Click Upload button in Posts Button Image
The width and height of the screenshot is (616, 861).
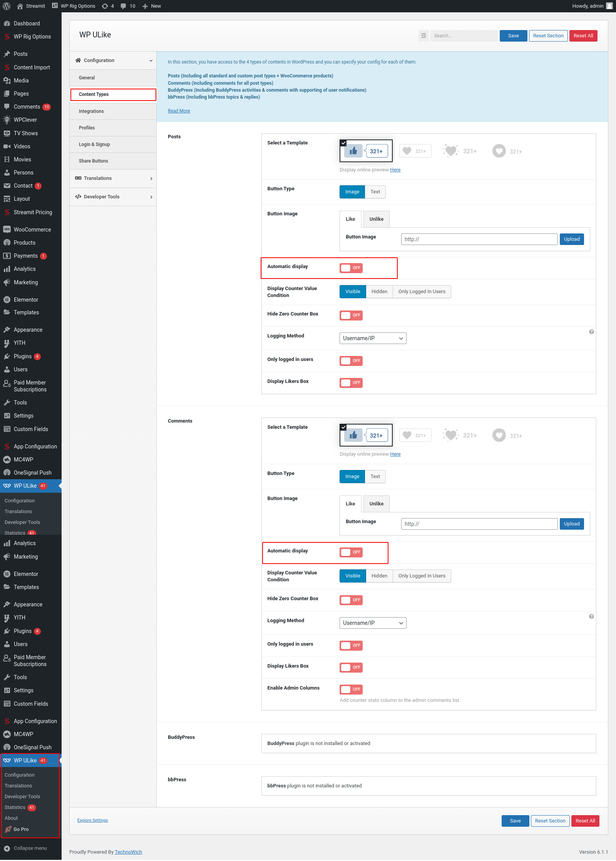tap(572, 239)
